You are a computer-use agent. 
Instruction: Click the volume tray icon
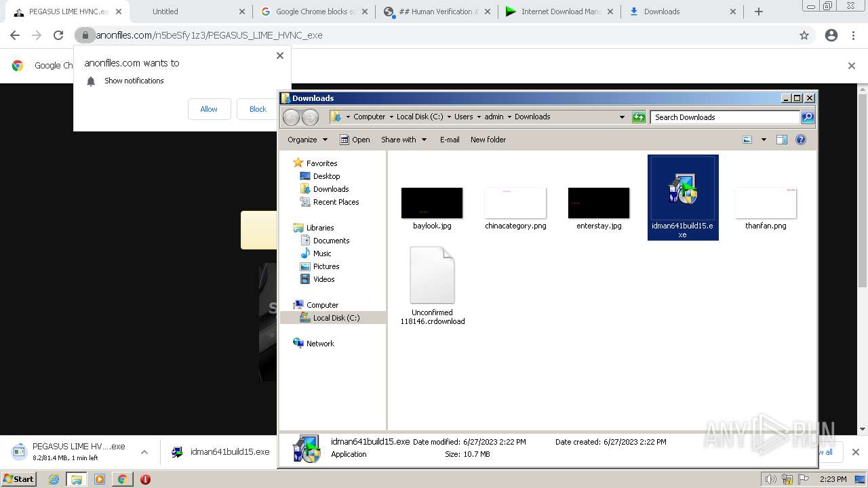click(771, 479)
